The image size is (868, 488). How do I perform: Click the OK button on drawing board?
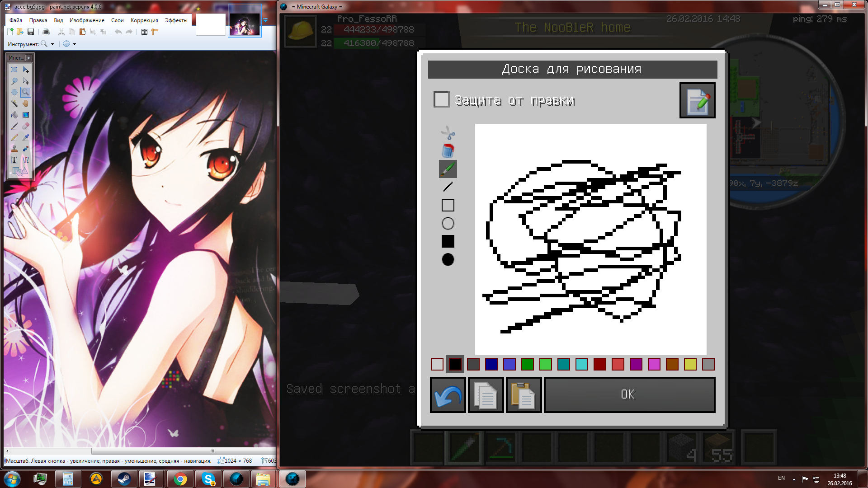pyautogui.click(x=629, y=395)
